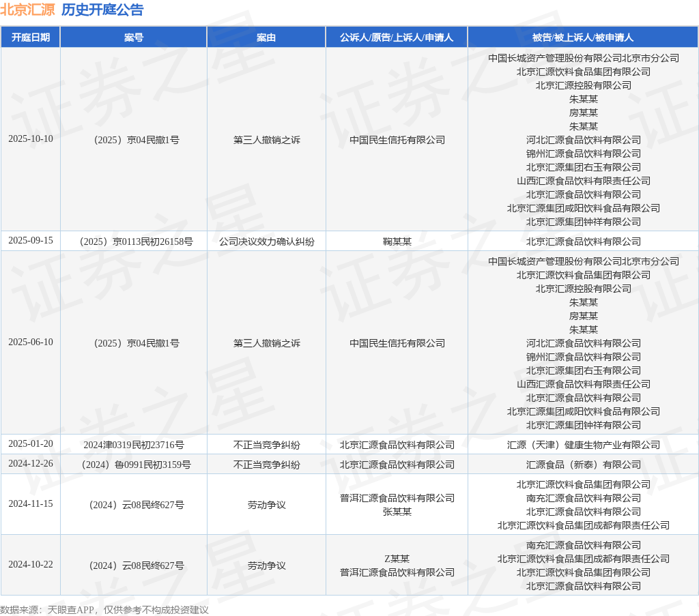Click defendant 汇源(天津)健康生物产业有限公司

click(x=584, y=445)
